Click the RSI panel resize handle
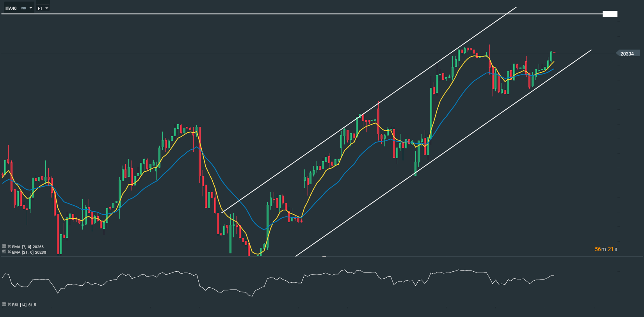Image resolution: width=644 pixels, height=317 pixels. pos(324,256)
